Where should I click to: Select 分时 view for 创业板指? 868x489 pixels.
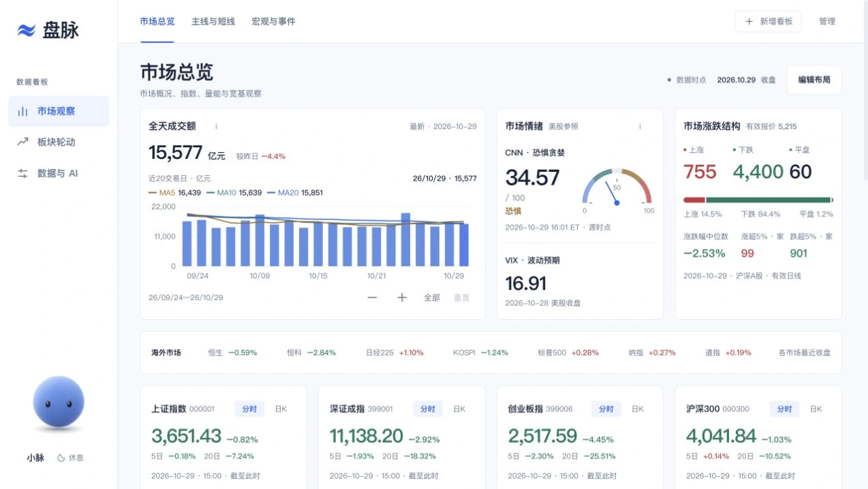point(606,409)
